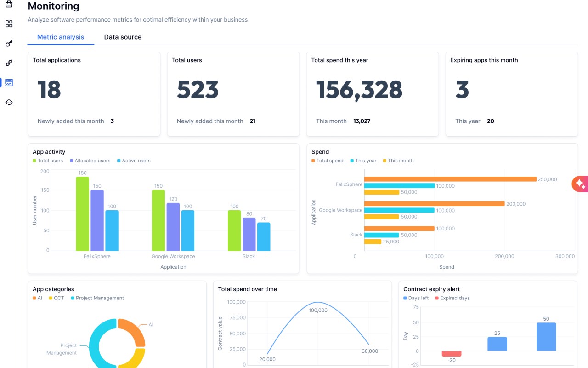Click FelixSphere green Total users bar 180
The width and height of the screenshot is (588, 368).
(x=82, y=213)
